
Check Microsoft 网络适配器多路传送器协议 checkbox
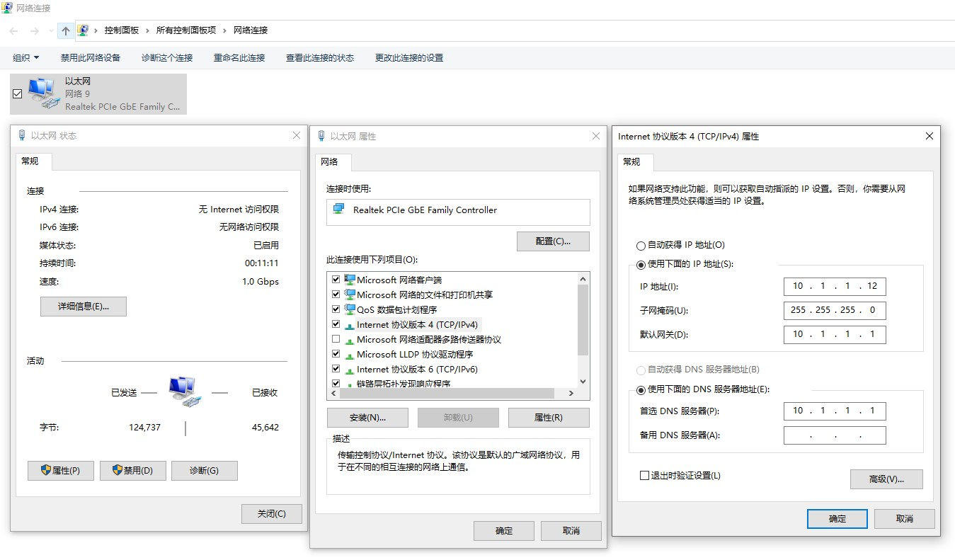pyautogui.click(x=336, y=339)
